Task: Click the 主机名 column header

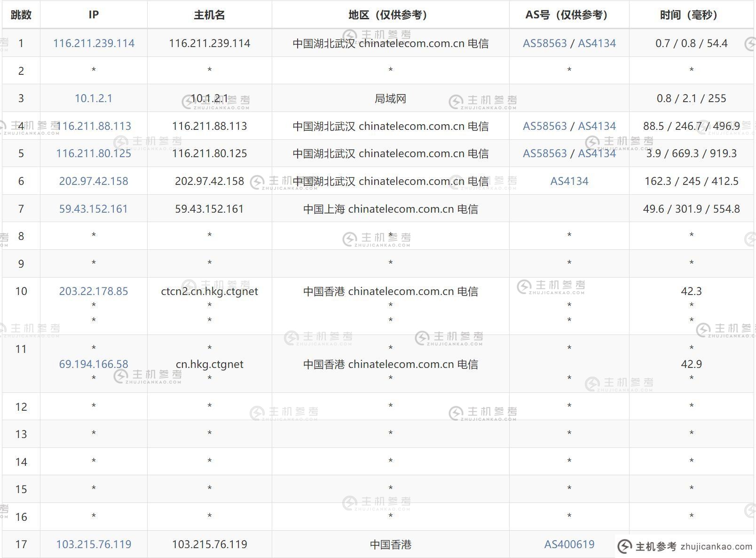Action: coord(210,15)
